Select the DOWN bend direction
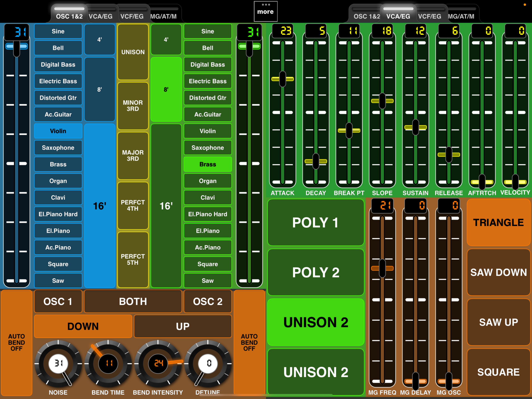Screen dimensions: 532x399 pos(83,326)
